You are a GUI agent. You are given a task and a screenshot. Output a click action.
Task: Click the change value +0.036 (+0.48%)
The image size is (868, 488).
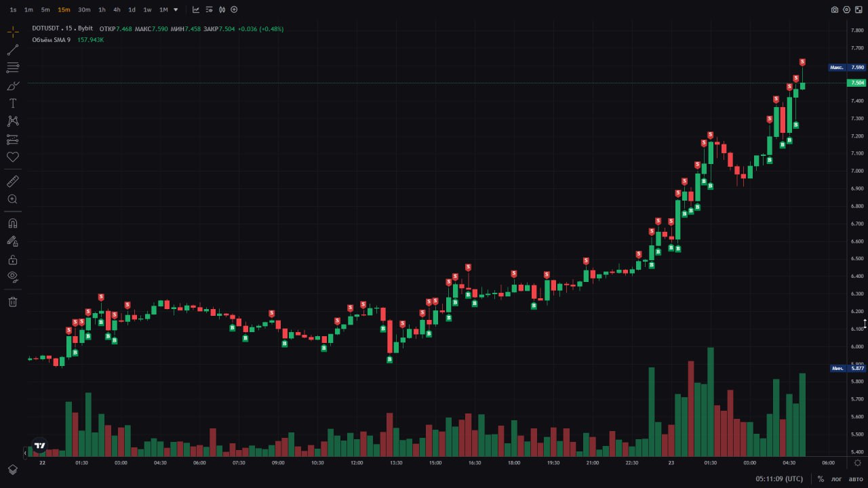coord(261,28)
